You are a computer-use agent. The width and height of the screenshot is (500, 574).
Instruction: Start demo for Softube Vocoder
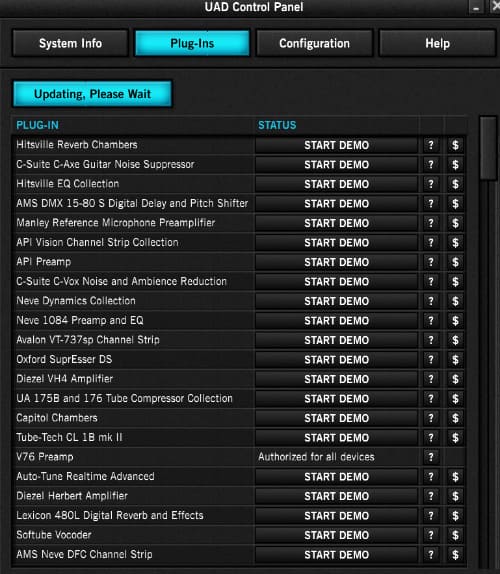(x=336, y=535)
